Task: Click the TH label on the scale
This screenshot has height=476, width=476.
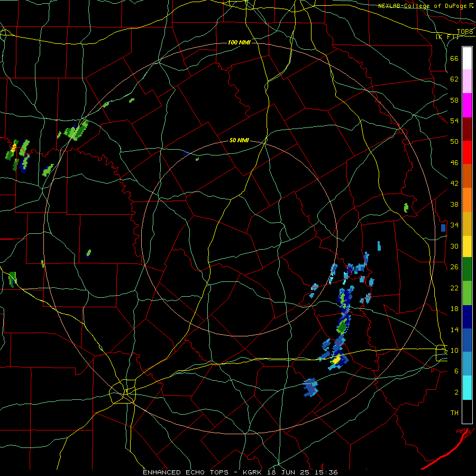Action: pos(454,413)
